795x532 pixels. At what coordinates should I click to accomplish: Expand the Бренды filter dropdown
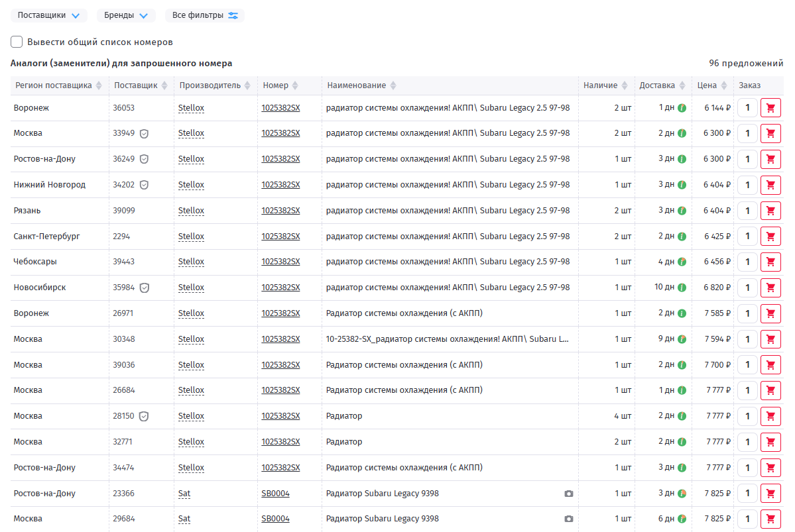click(x=125, y=15)
